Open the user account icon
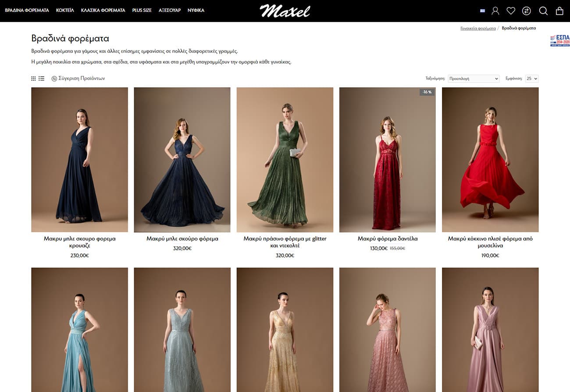 coord(495,11)
